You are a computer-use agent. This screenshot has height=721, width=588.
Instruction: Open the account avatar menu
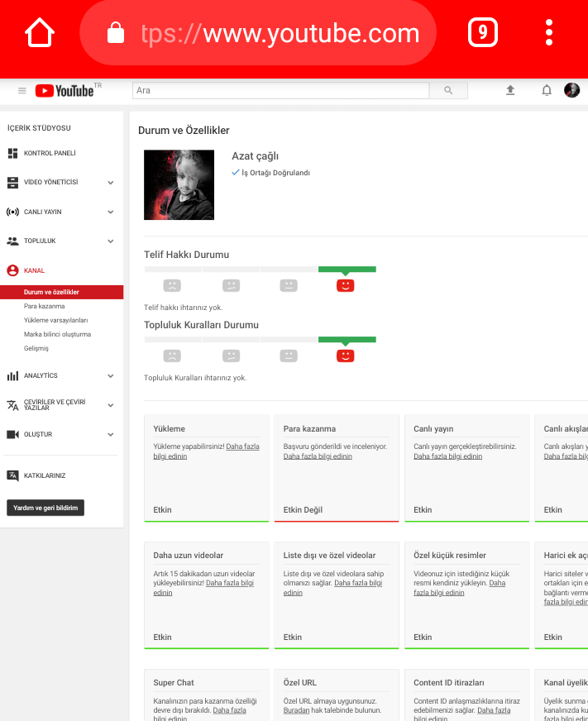(x=572, y=90)
